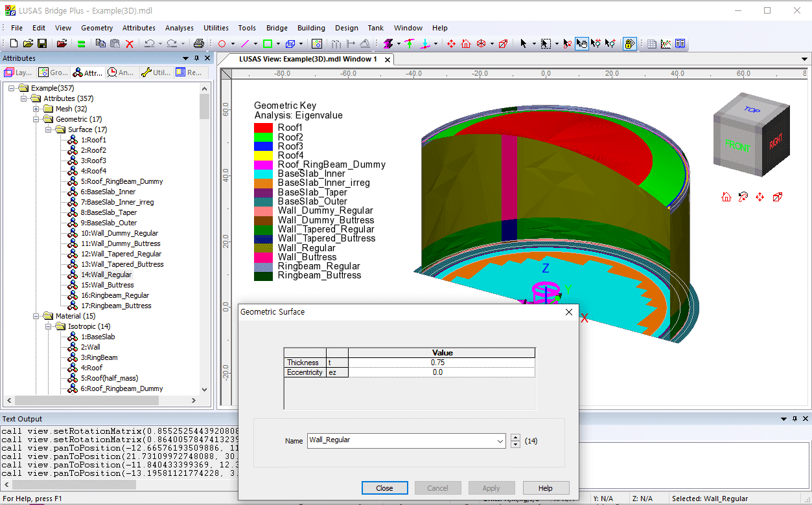Select the new Surface green square tool
812x505 pixels.
tap(267, 43)
